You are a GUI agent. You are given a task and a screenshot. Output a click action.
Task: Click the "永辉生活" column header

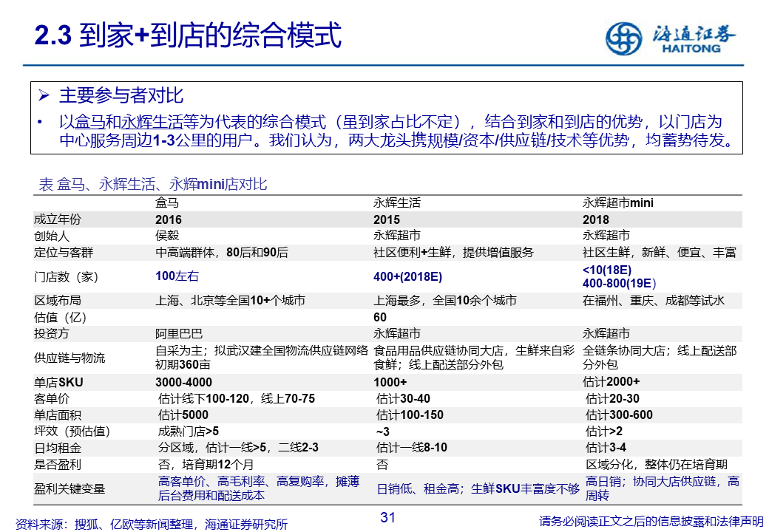click(x=397, y=202)
